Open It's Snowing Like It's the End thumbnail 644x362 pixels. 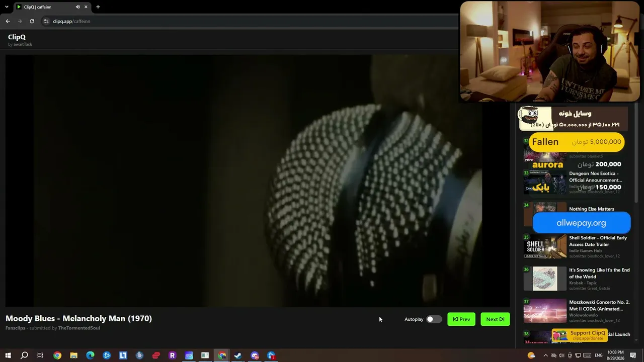545,279
